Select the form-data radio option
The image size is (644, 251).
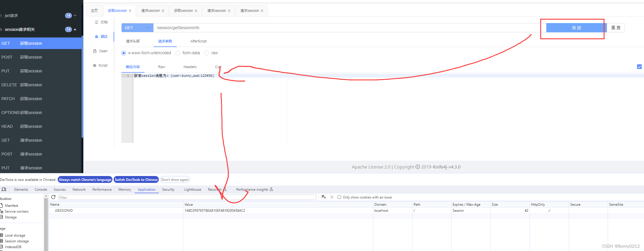click(178, 53)
